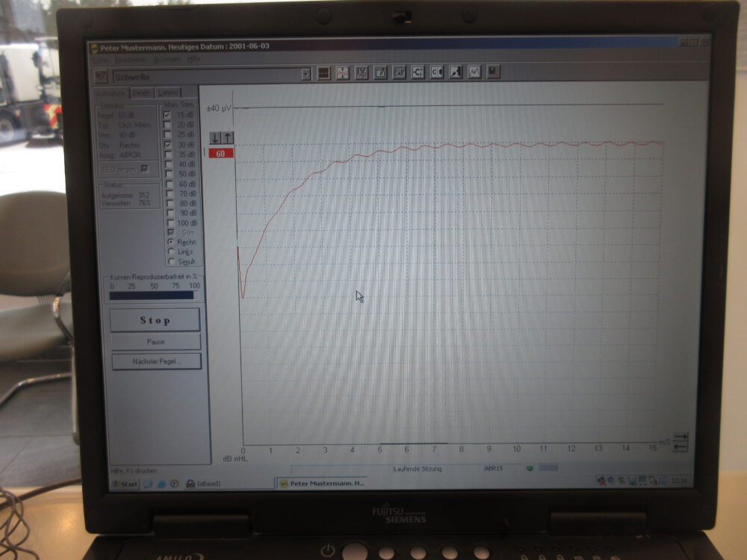
Task: Uncheck the 30 dB stimulus checkbox
Action: click(x=167, y=144)
